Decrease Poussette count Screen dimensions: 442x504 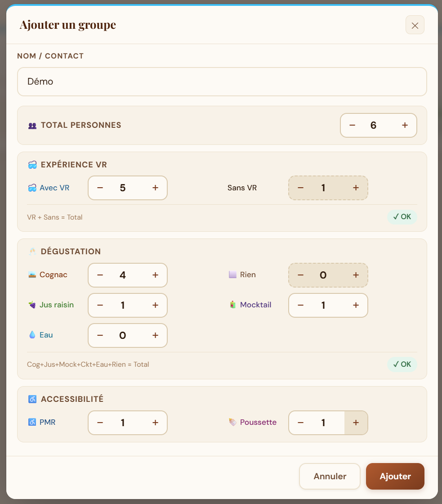(300, 423)
